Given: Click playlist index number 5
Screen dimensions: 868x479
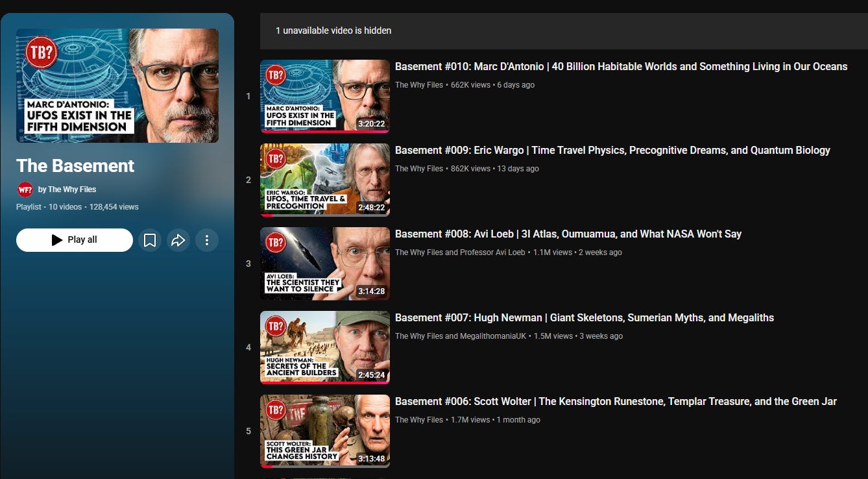Looking at the screenshot, I should coord(248,432).
